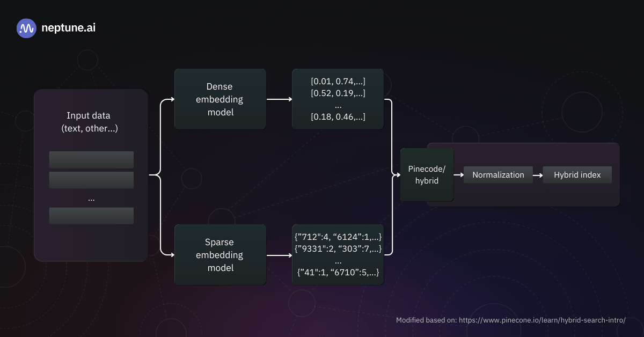Click the sparse vector output box

coord(338,254)
